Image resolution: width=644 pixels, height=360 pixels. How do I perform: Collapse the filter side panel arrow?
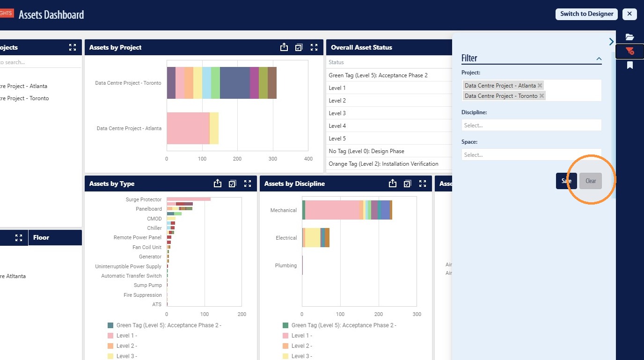611,42
